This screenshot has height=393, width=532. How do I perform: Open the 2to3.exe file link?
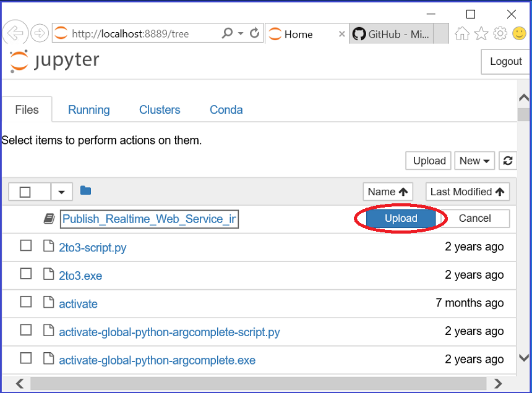coord(80,276)
